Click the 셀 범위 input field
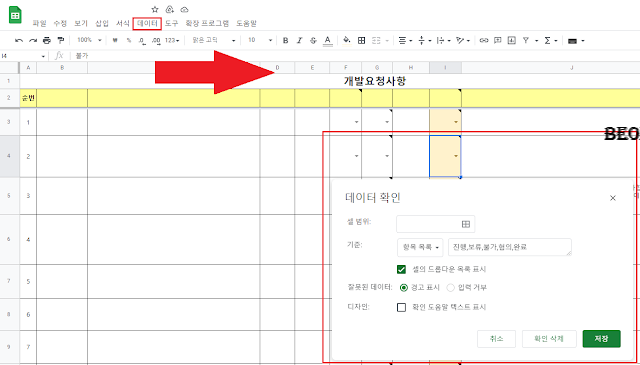 coord(436,224)
